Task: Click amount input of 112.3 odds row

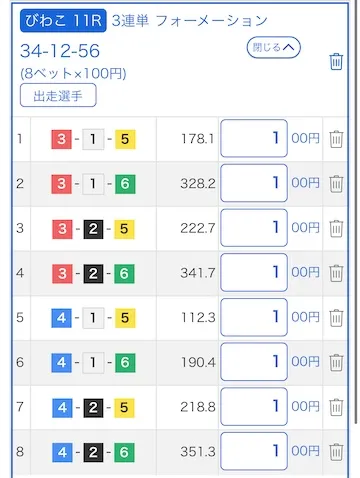Action: click(254, 317)
